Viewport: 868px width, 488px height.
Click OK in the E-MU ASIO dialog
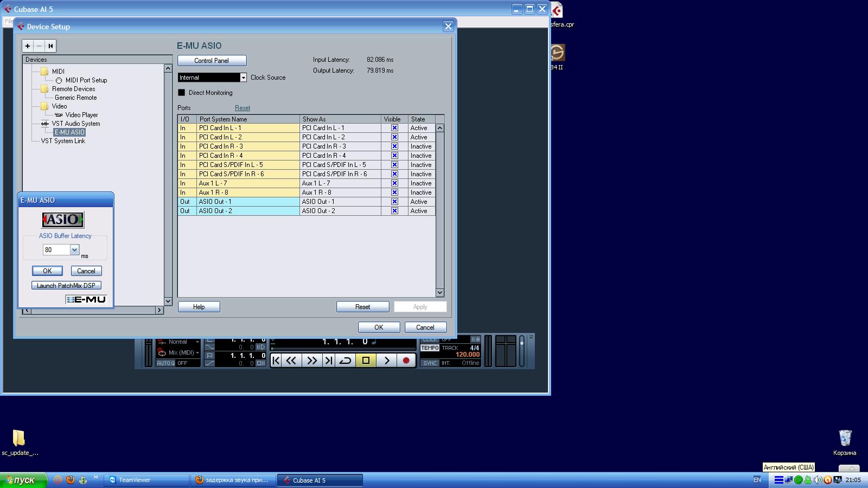pyautogui.click(x=47, y=271)
